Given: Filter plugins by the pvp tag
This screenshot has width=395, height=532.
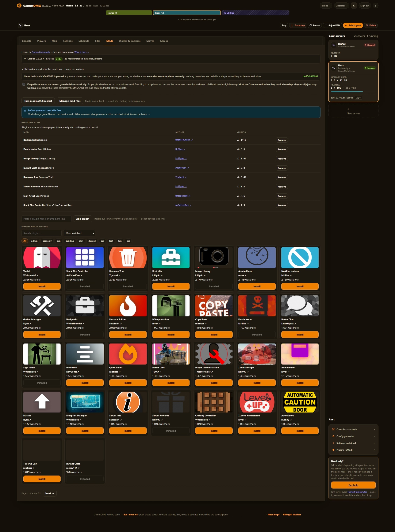Looking at the screenshot, I should [x=59, y=241].
